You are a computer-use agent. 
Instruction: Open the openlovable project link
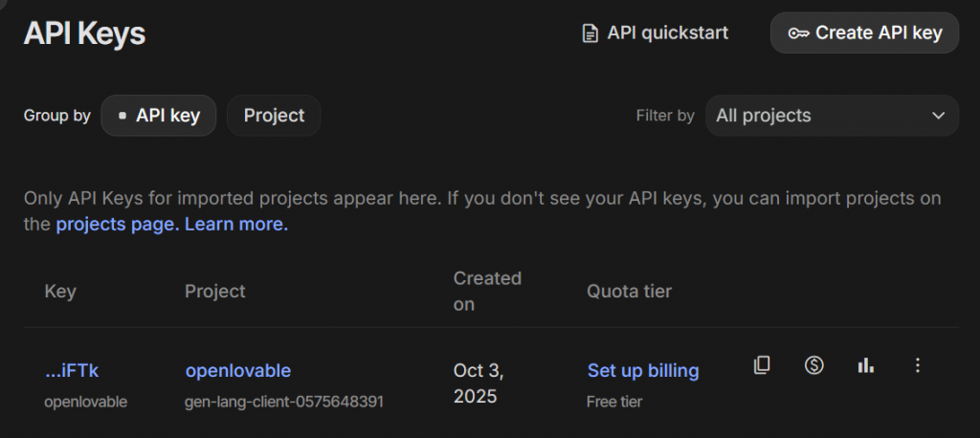(237, 370)
